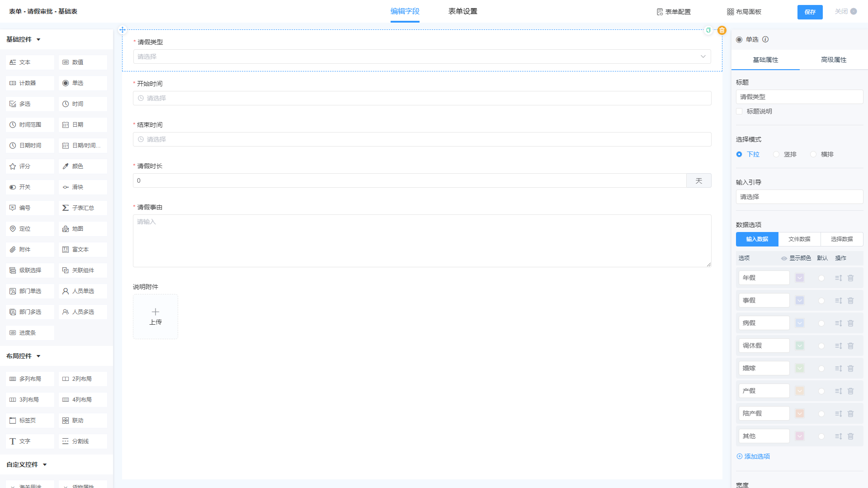Click the 上传 upload box
Image resolution: width=868 pixels, height=488 pixels.
[x=156, y=317]
